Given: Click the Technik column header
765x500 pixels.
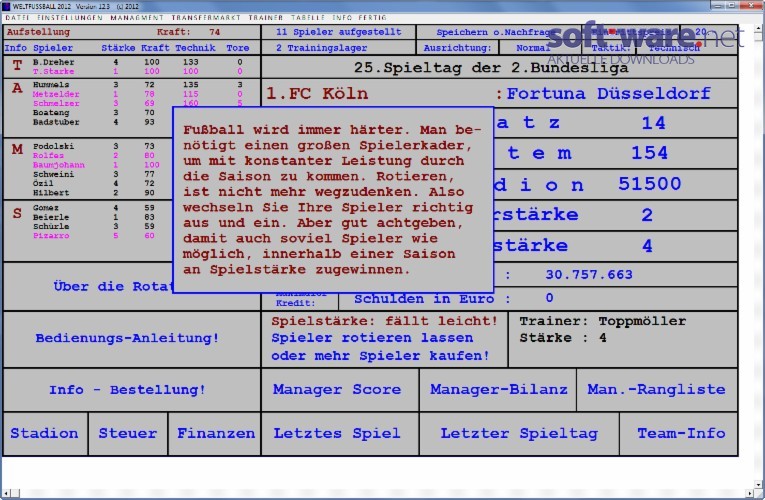Looking at the screenshot, I should point(195,48).
